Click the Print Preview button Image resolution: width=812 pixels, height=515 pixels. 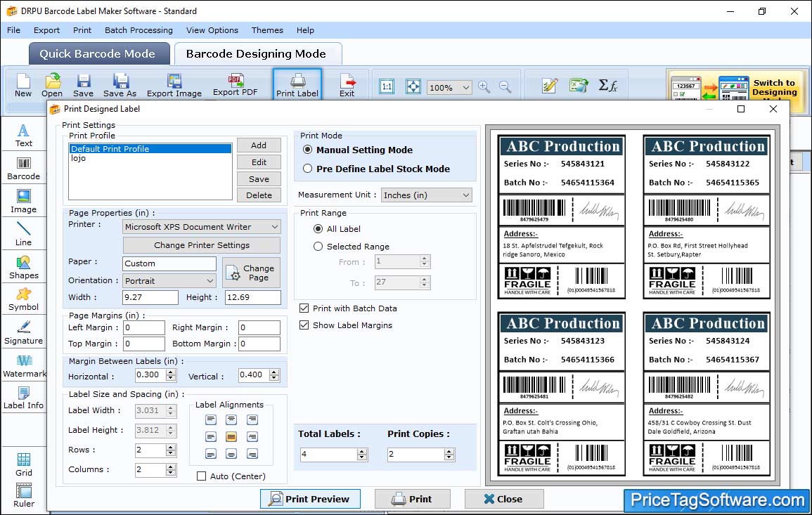pyautogui.click(x=310, y=499)
